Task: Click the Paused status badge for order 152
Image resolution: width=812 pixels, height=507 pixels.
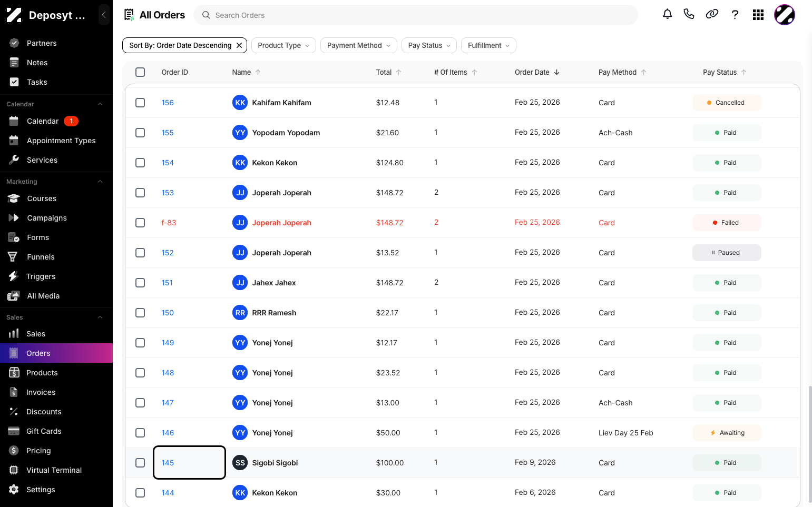Action: (727, 253)
